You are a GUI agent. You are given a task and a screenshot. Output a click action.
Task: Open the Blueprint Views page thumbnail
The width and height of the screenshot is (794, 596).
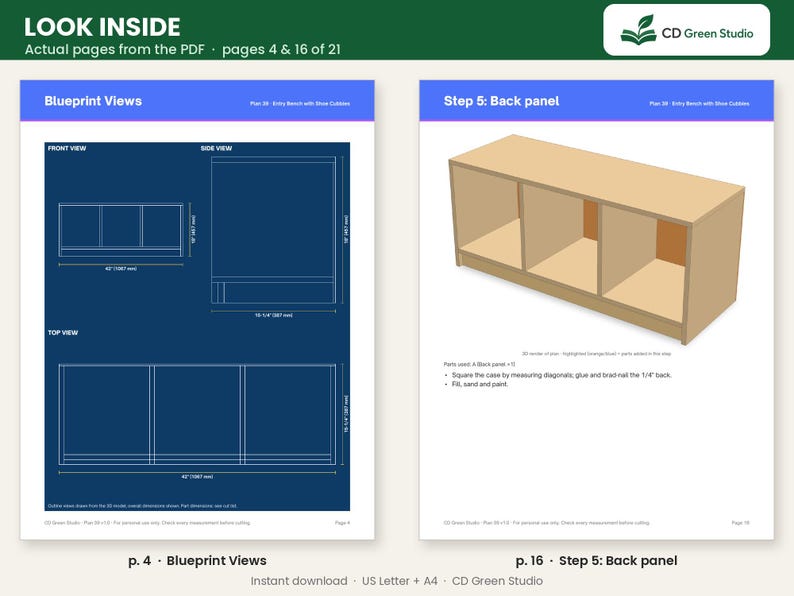tap(197, 309)
